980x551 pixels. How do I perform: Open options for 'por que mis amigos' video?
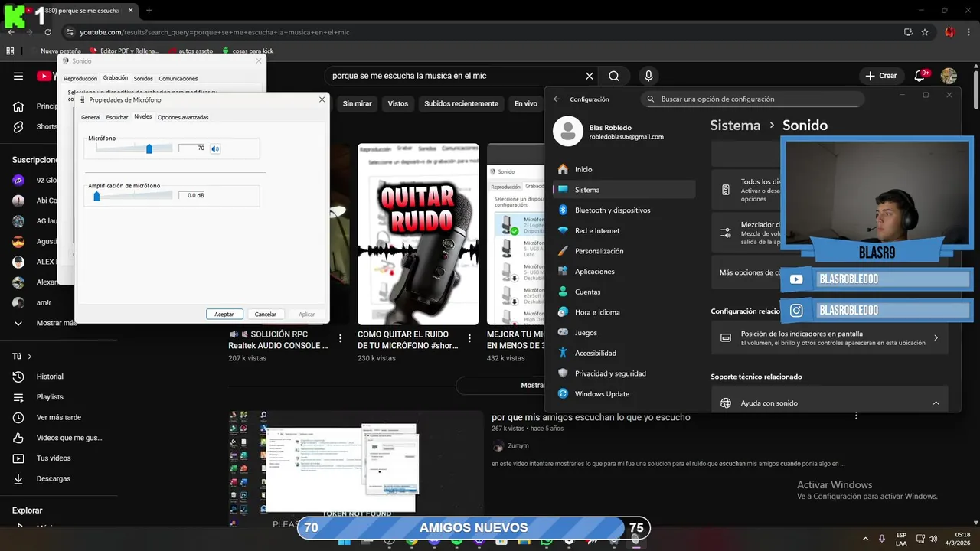(856, 417)
